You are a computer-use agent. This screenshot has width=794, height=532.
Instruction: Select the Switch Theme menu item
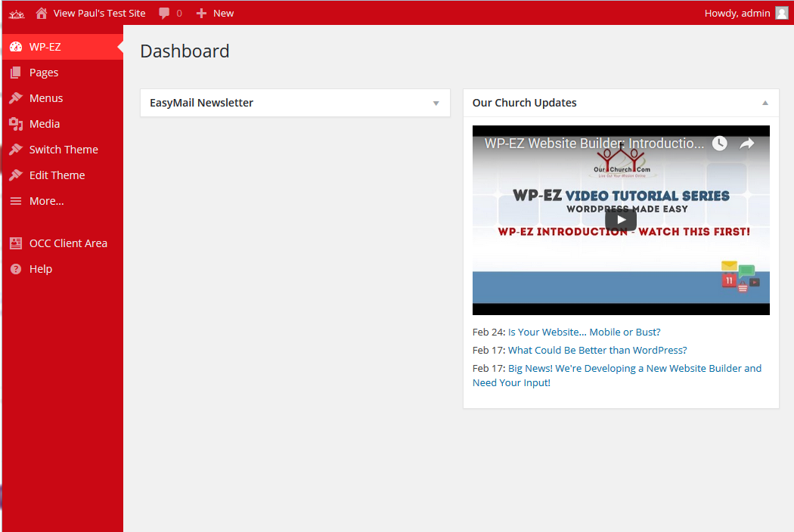click(x=62, y=150)
